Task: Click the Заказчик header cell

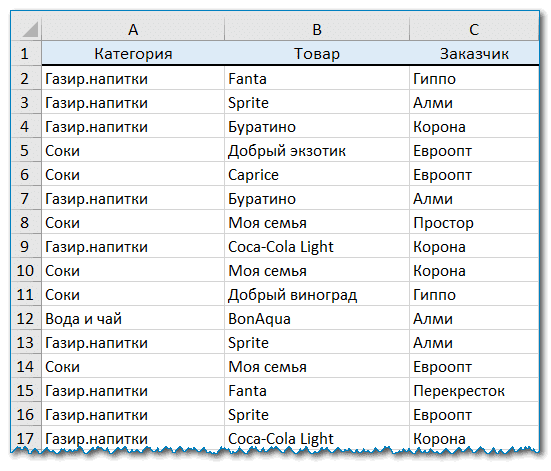Action: (474, 53)
